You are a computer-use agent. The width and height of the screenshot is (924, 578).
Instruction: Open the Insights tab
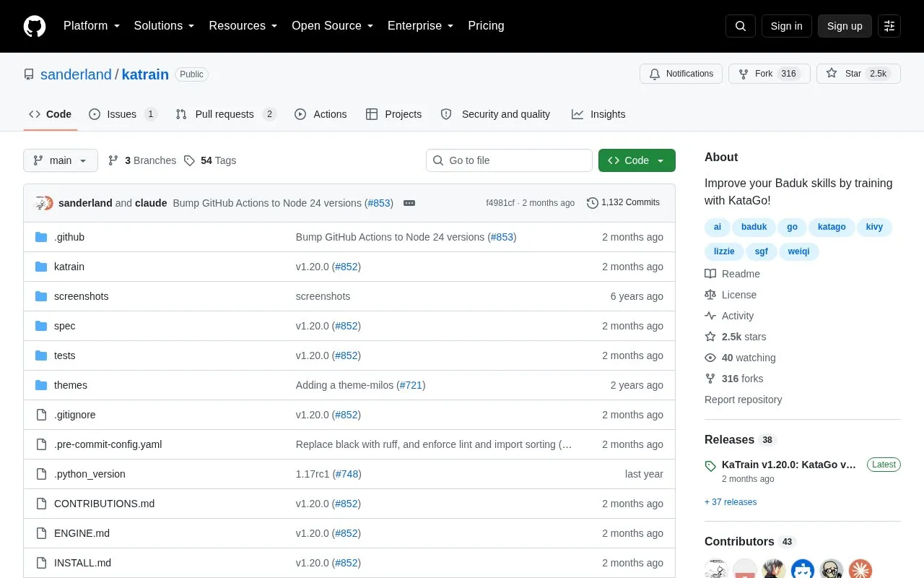tap(598, 114)
